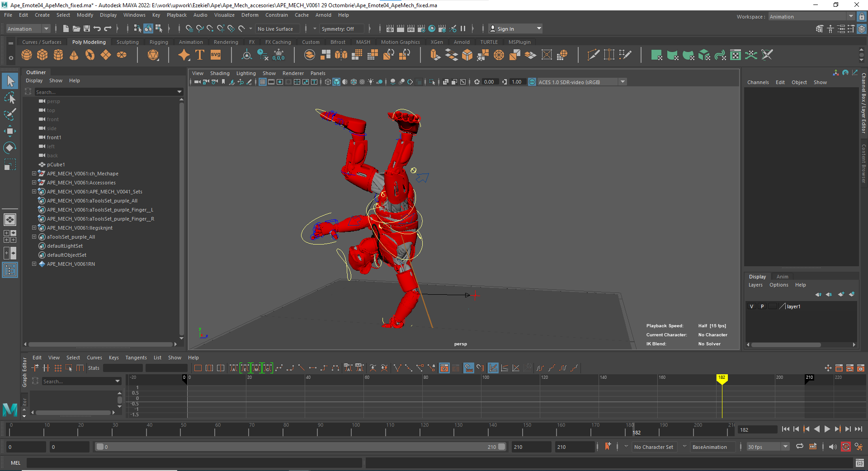Open the 30 fps frame rate dropdown
Screen dimensions: 868x471
point(768,447)
